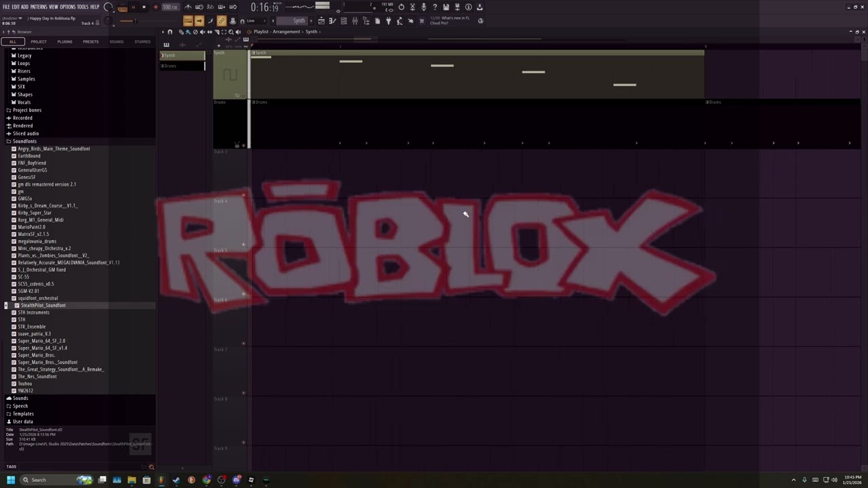Open File Explorer from the taskbar
Image resolution: width=868 pixels, height=488 pixels.
pyautogui.click(x=132, y=480)
